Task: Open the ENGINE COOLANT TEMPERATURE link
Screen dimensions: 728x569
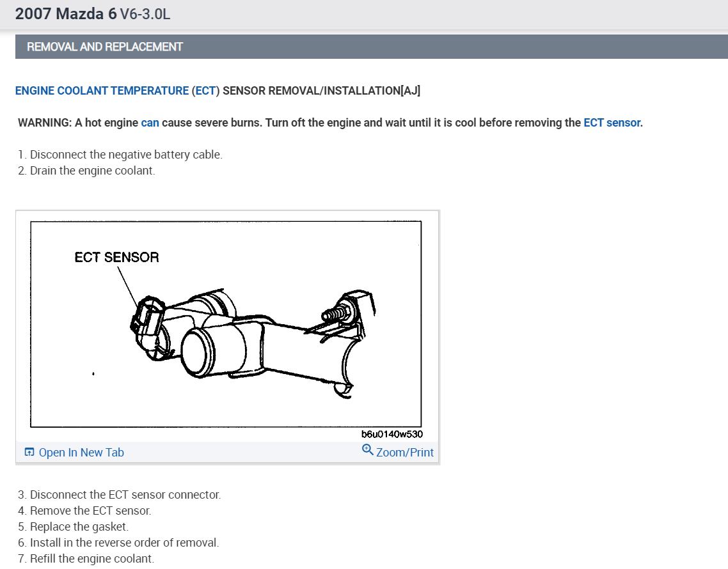Action: click(102, 91)
